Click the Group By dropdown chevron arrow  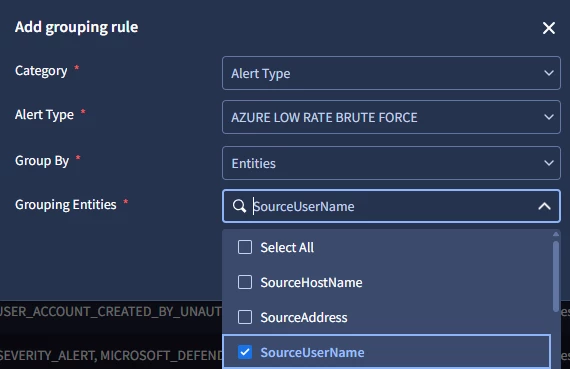point(549,163)
